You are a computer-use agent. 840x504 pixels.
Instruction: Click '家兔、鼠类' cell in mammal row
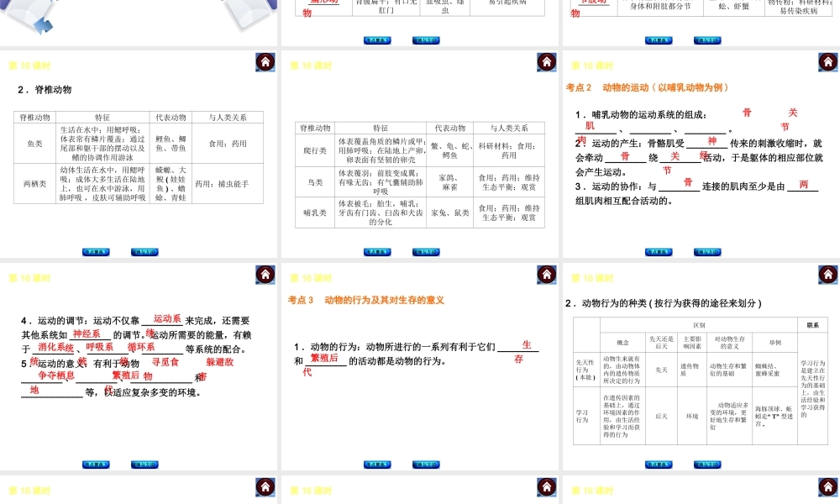pos(450,213)
